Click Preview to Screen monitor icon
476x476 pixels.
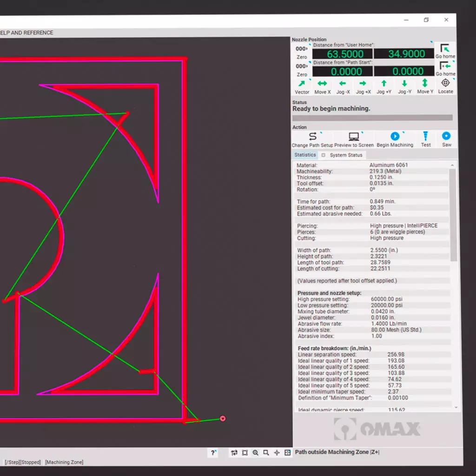point(354,136)
